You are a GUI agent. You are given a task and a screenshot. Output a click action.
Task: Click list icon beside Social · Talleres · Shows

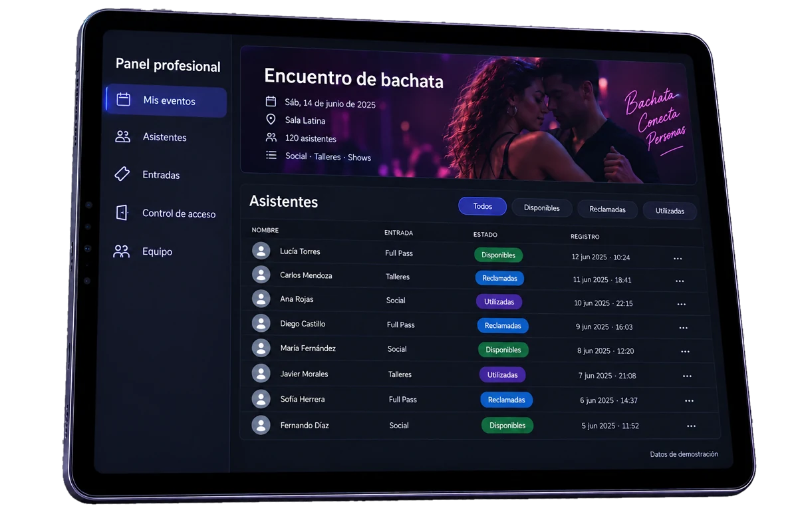pos(271,155)
